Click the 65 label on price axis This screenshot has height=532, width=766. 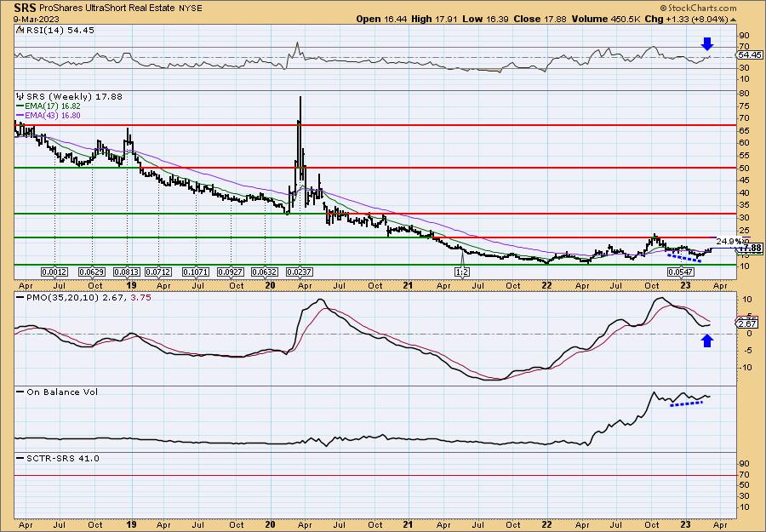[x=744, y=130]
